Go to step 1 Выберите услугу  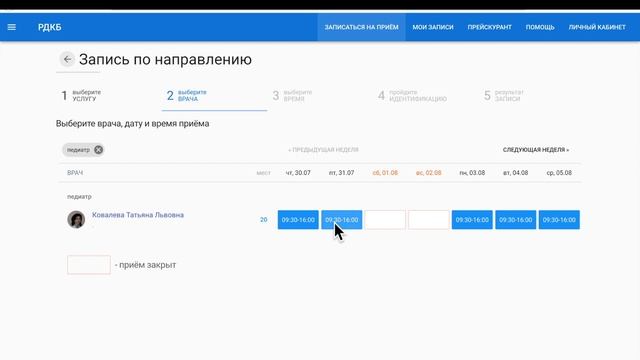(x=81, y=96)
